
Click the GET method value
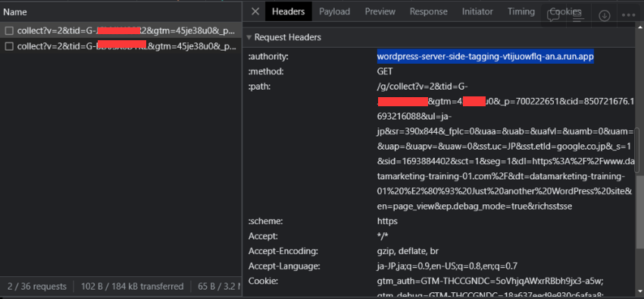(x=385, y=71)
